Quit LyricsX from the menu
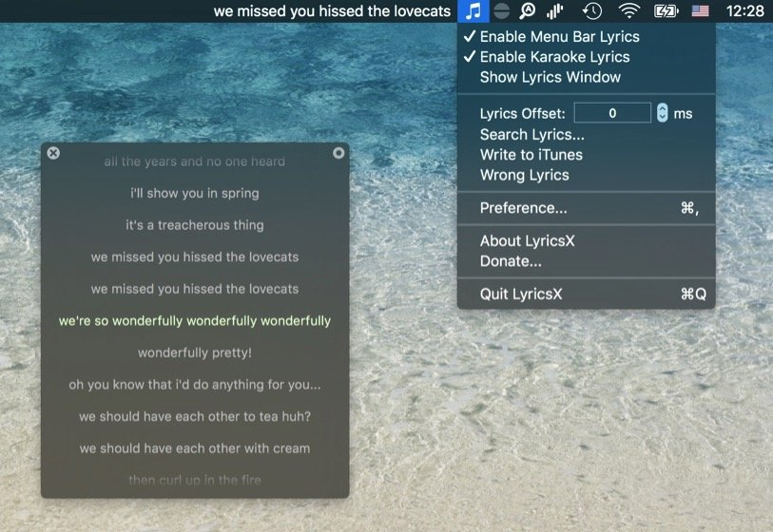Viewport: 773px width, 532px height. (520, 294)
